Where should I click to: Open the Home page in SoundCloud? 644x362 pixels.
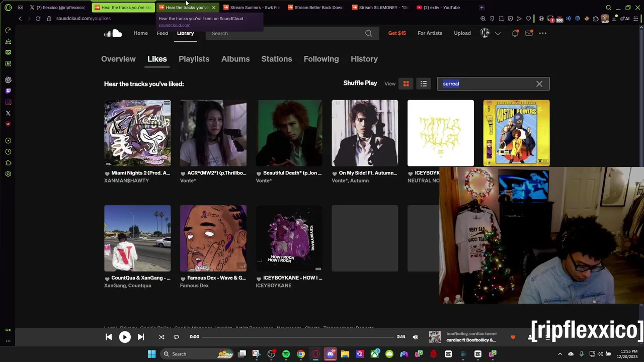(x=140, y=33)
